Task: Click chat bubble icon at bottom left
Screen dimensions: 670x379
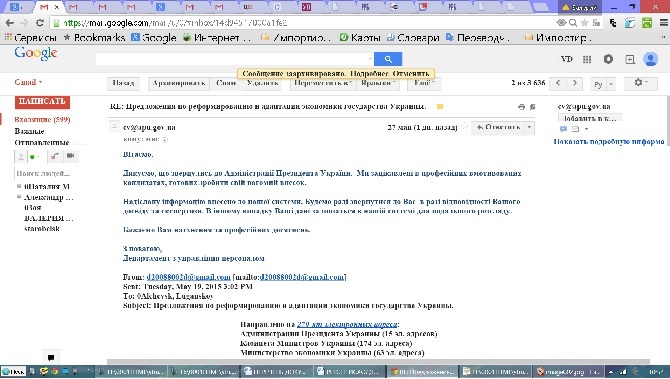Action: pyautogui.click(x=51, y=357)
